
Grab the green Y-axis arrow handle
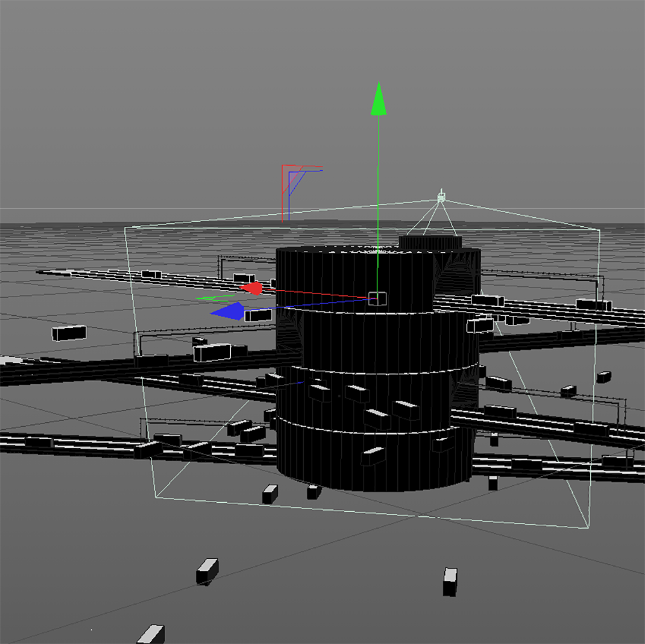coord(379,99)
